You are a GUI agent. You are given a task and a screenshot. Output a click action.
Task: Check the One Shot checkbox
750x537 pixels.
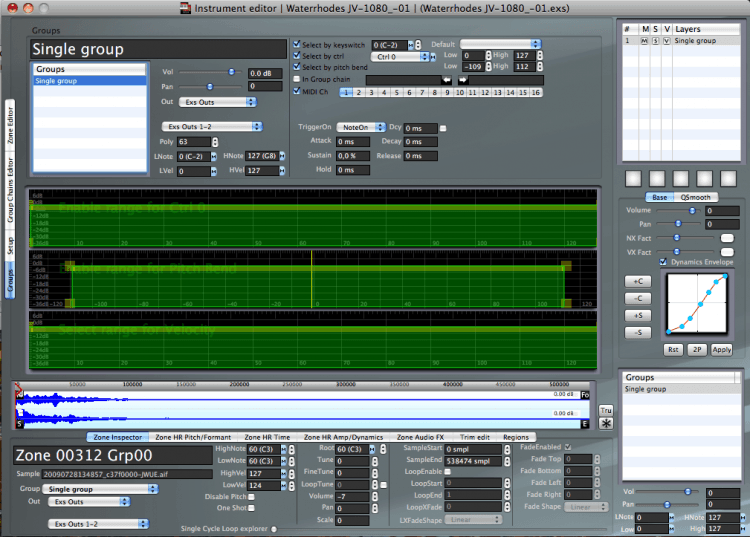click(x=252, y=508)
